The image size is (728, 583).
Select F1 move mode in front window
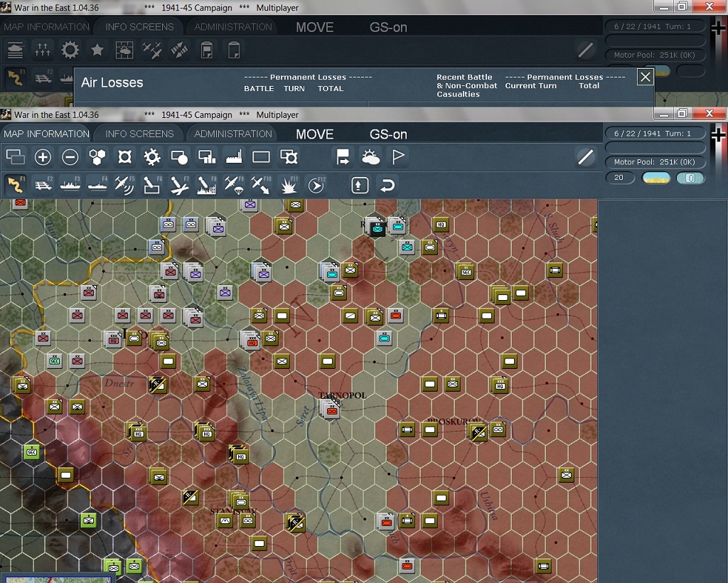(x=16, y=185)
